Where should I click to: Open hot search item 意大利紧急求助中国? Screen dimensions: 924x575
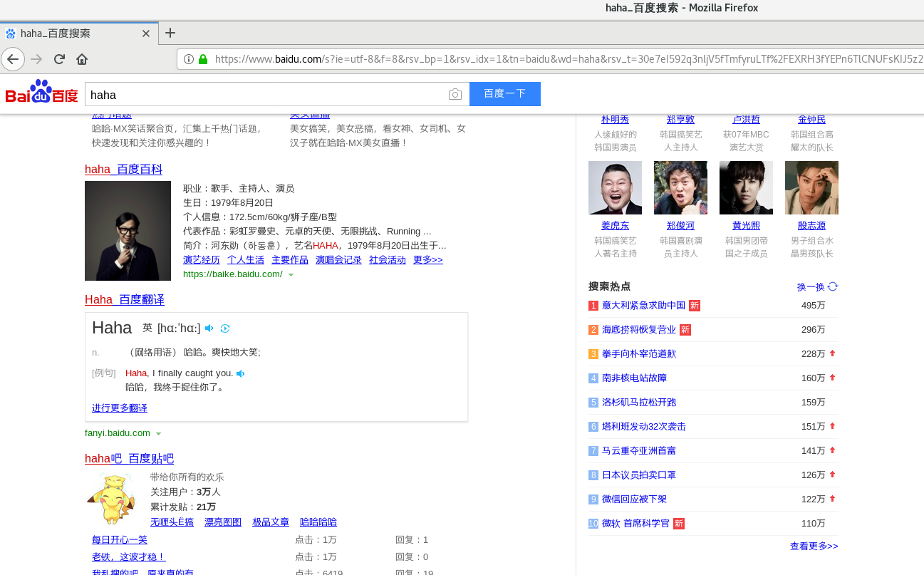[643, 305]
